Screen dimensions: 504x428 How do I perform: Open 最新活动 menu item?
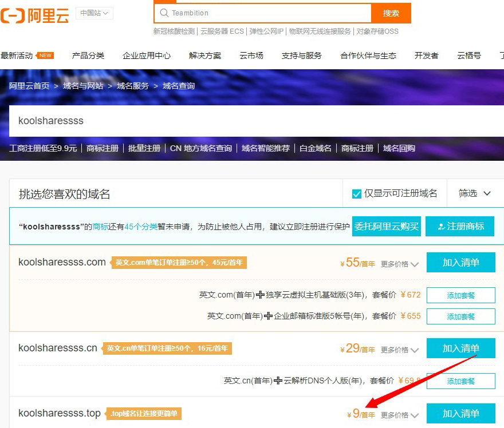pyautogui.click(x=17, y=56)
